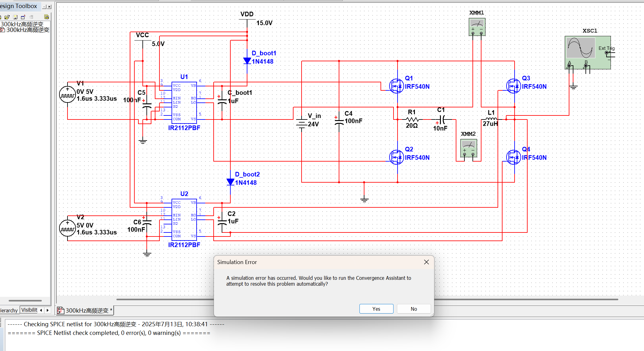Click the close design window icon in toolbox
The image size is (644, 351).
pyautogui.click(x=23, y=17)
